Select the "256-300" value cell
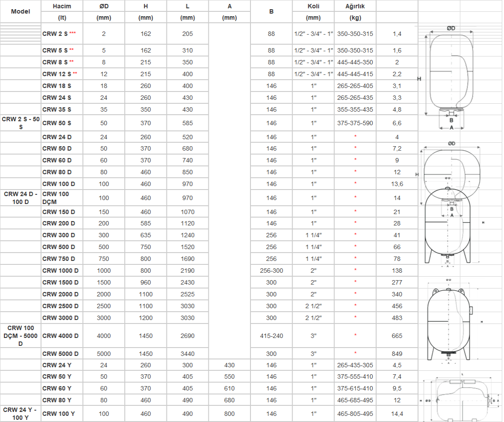The height and width of the screenshot is (422, 504). 271,271
